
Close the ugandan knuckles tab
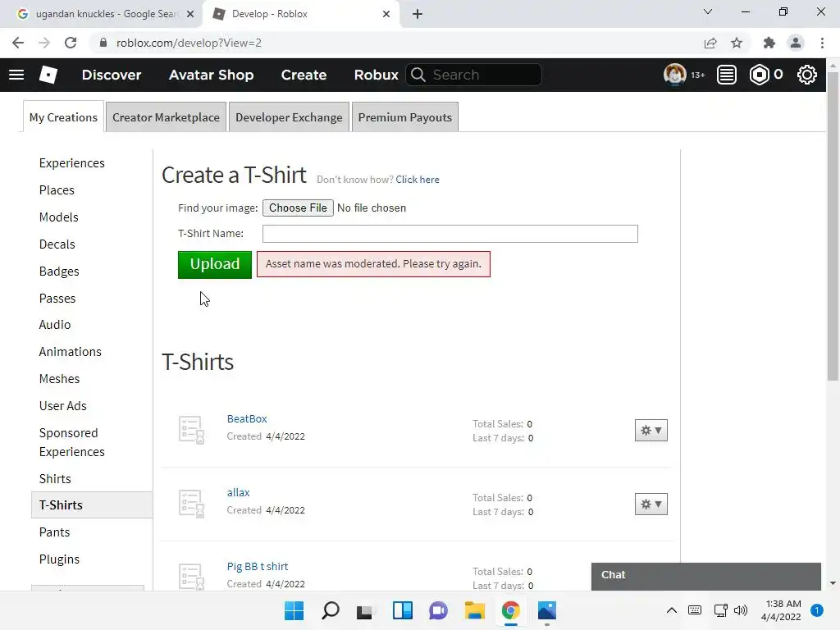pos(190,14)
